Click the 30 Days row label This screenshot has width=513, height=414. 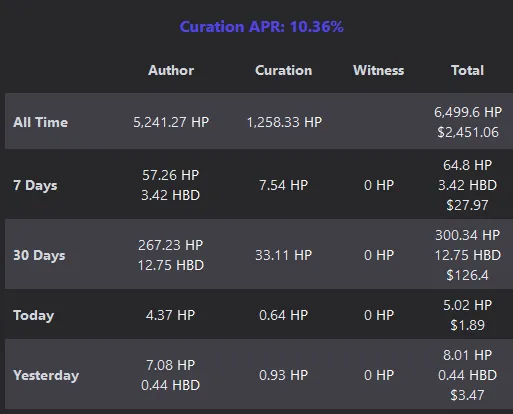point(39,255)
